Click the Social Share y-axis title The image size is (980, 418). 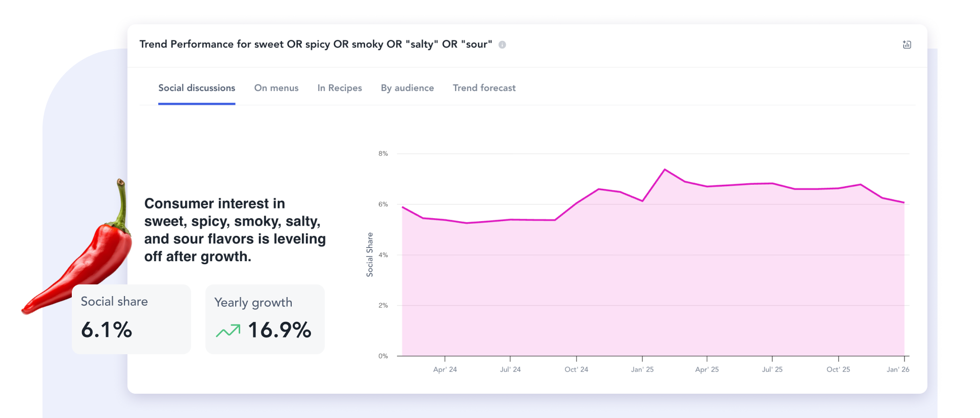coord(370,255)
